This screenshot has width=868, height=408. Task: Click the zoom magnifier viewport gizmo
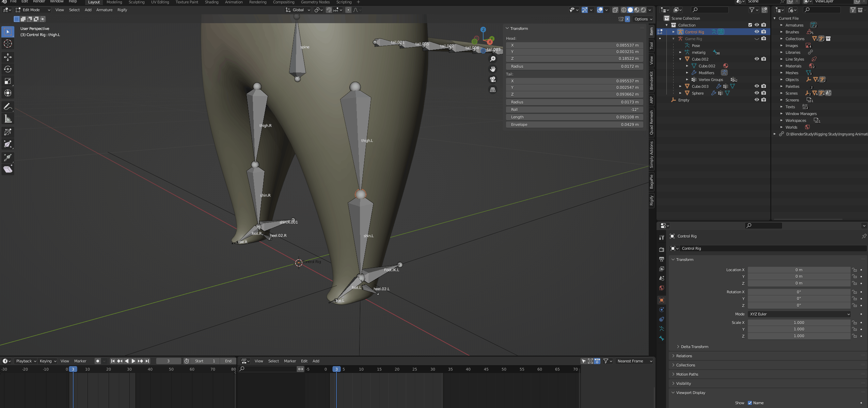[x=493, y=59]
